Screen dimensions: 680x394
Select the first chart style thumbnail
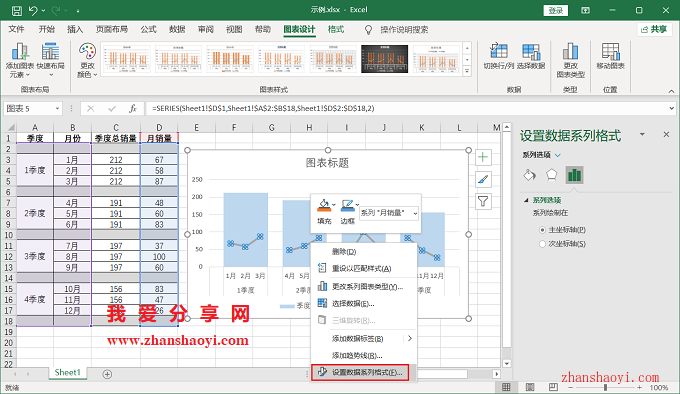(127, 59)
